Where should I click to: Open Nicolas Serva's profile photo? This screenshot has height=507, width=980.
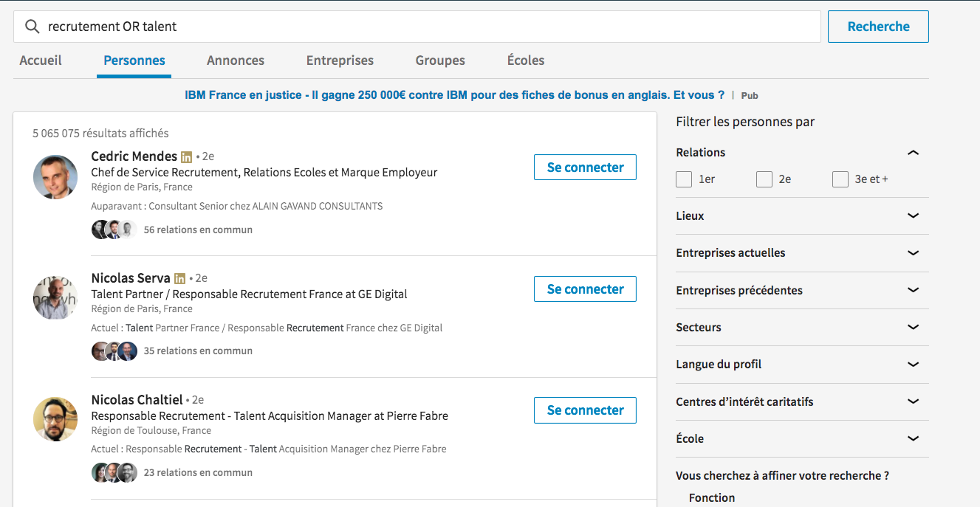pos(55,298)
